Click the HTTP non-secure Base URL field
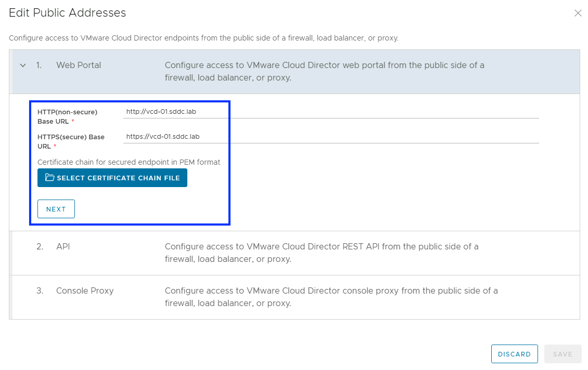Viewport: 588px width, 370px height. pyautogui.click(x=330, y=112)
